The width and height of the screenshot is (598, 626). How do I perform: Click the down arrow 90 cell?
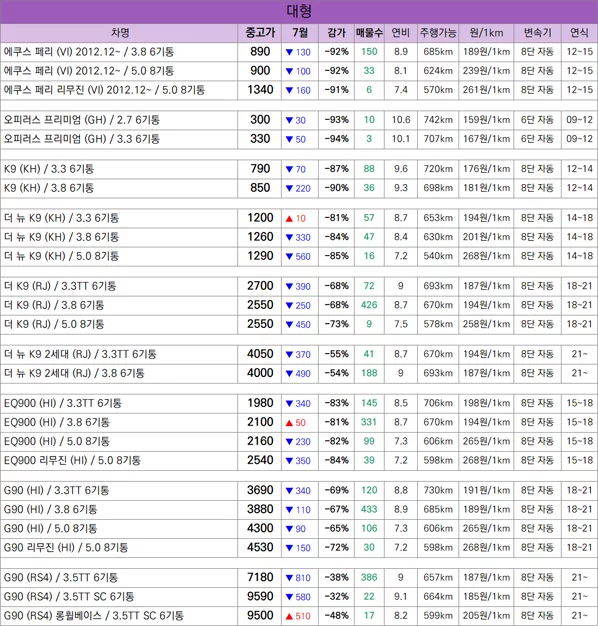pos(300,529)
